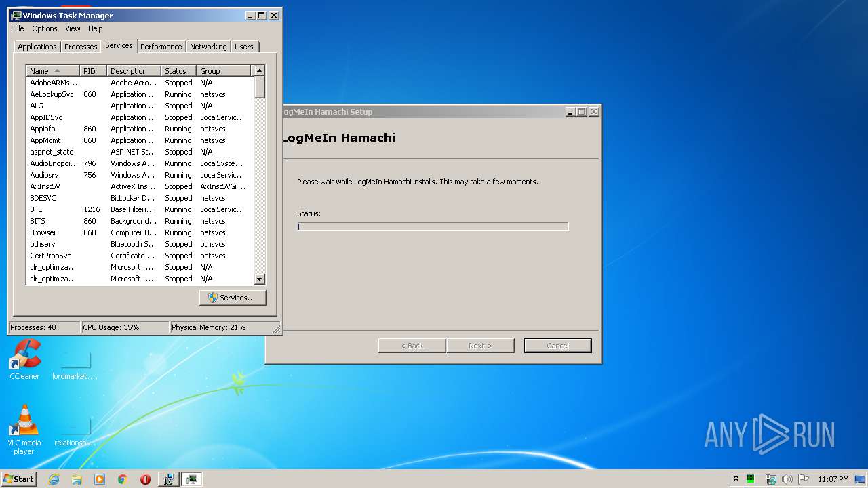Open the View menu in Task Manager

coord(73,28)
